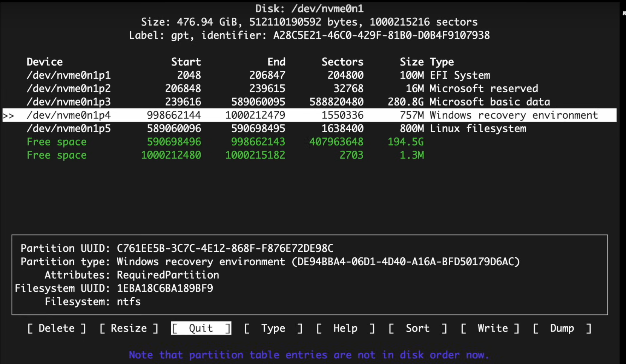Click the End column header
The image size is (626, 364).
(x=276, y=62)
